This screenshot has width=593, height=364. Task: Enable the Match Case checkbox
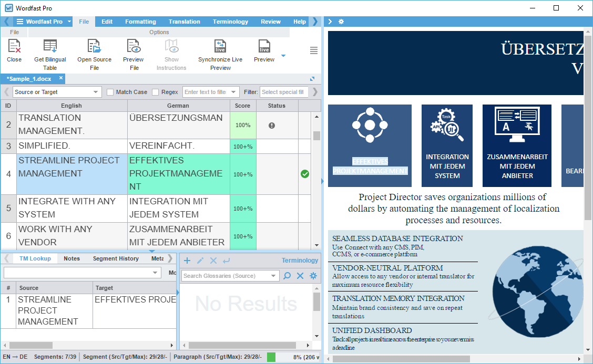tap(110, 92)
